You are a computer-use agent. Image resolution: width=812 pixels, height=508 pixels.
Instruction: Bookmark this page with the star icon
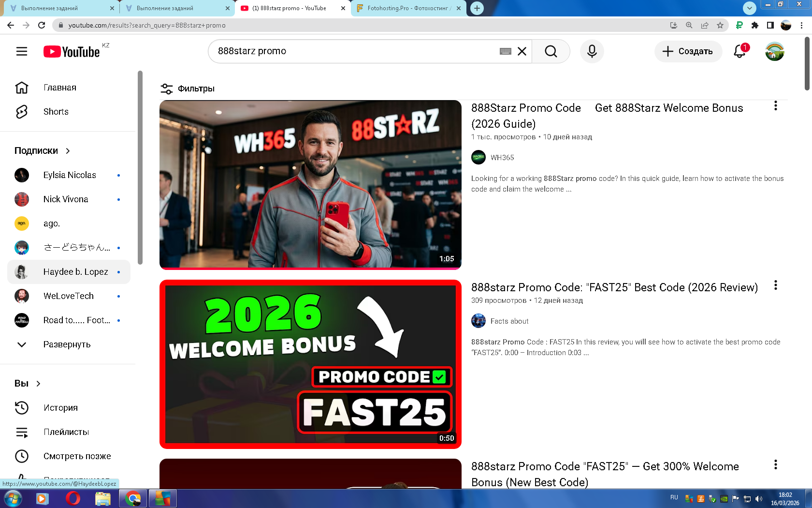(720, 25)
